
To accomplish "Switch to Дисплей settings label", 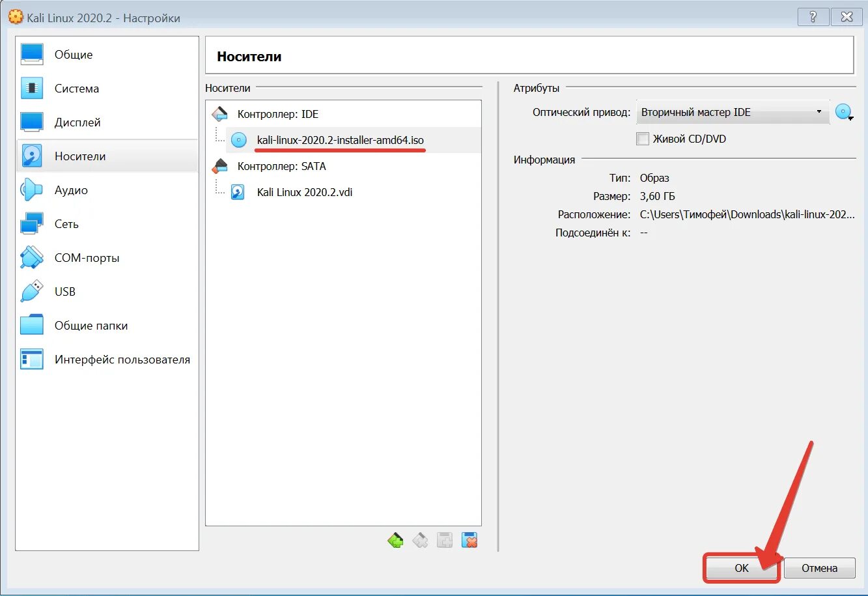I will (x=77, y=122).
